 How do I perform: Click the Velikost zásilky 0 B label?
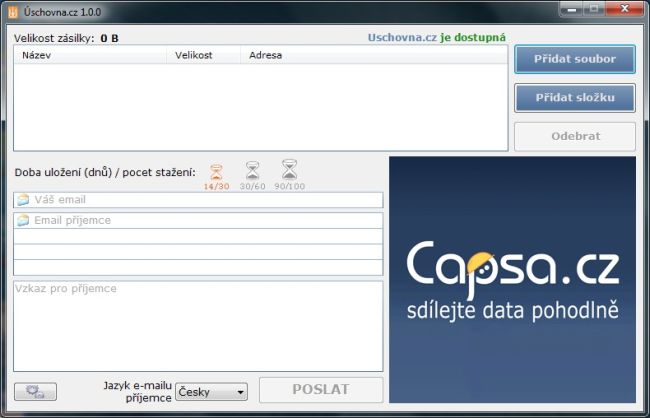[x=66, y=39]
